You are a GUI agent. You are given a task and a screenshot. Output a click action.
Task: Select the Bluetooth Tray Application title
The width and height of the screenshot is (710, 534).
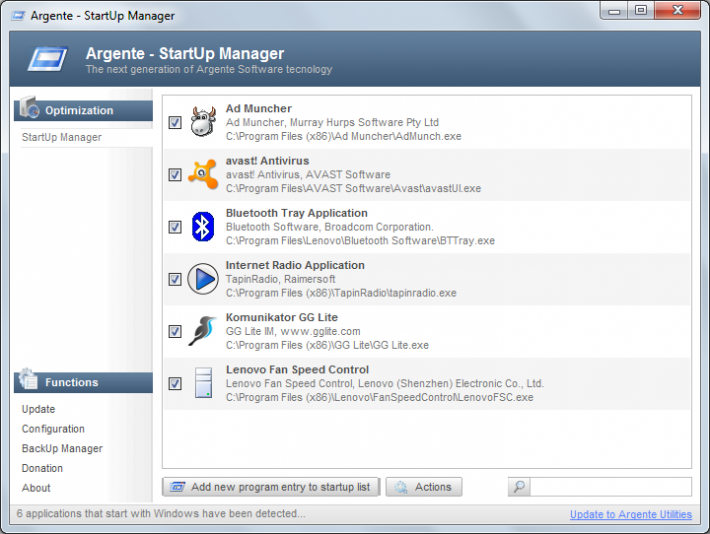pyautogui.click(x=297, y=213)
